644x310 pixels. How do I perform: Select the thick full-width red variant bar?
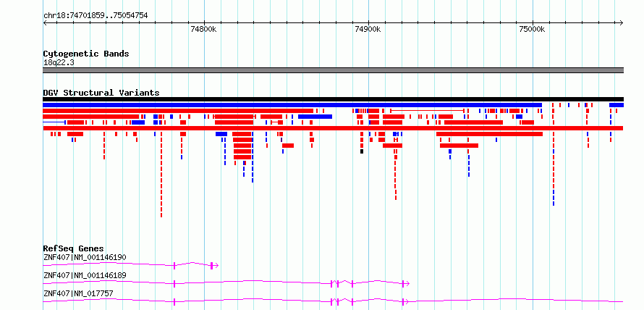click(x=333, y=128)
